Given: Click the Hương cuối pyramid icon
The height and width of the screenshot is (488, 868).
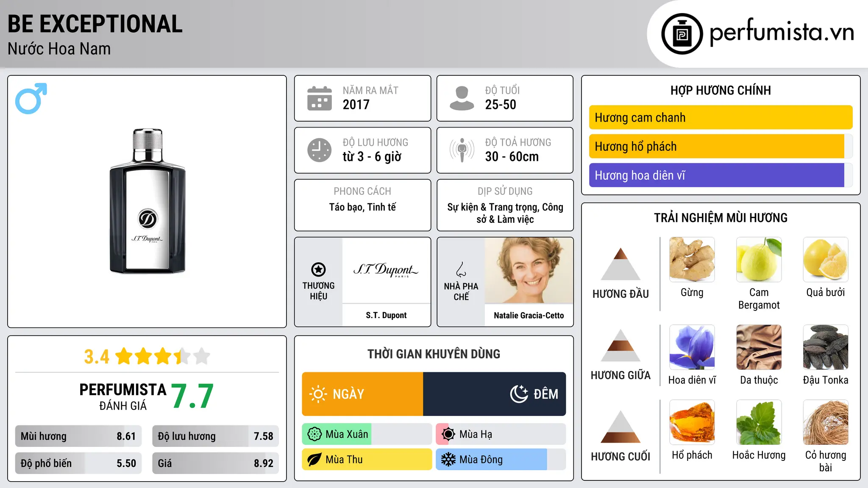Looking at the screenshot, I should [621, 427].
